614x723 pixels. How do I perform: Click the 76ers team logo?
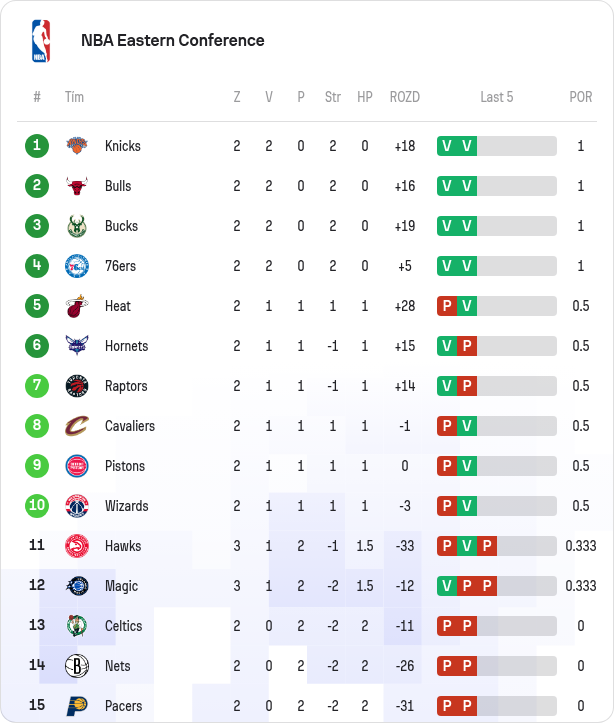[77, 266]
